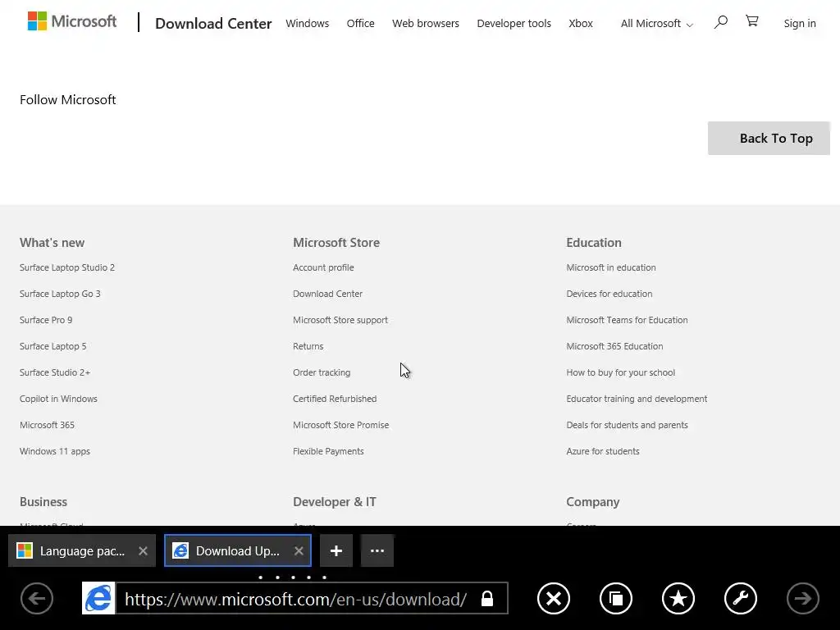Open Microsoft Store Promise link
Image resolution: width=840 pixels, height=630 pixels.
point(340,425)
